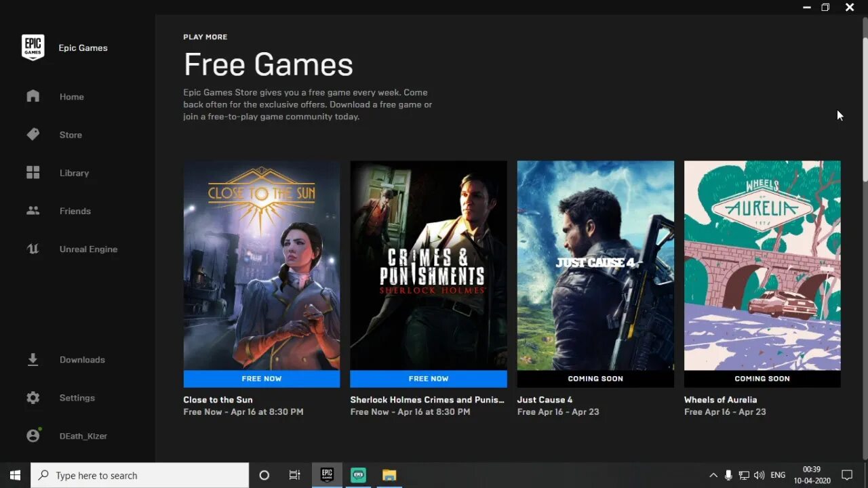Click the Home house icon
868x488 pixels.
[33, 96]
